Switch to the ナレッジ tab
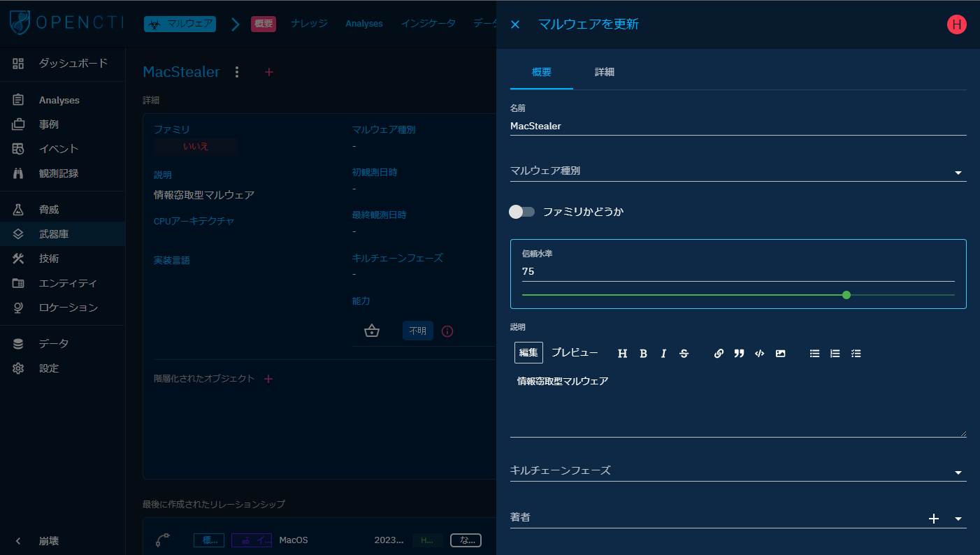980x555 pixels. pos(309,24)
